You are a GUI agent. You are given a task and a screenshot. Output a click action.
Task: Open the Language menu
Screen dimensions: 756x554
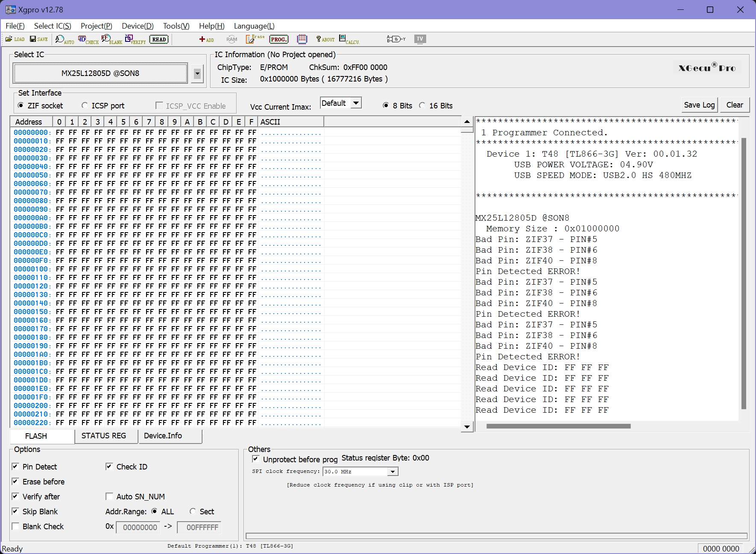click(x=254, y=26)
